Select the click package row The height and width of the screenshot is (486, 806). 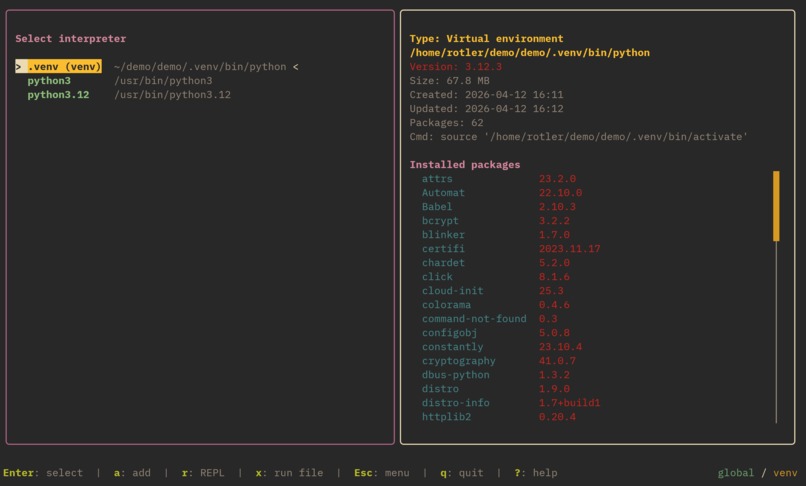(496, 277)
